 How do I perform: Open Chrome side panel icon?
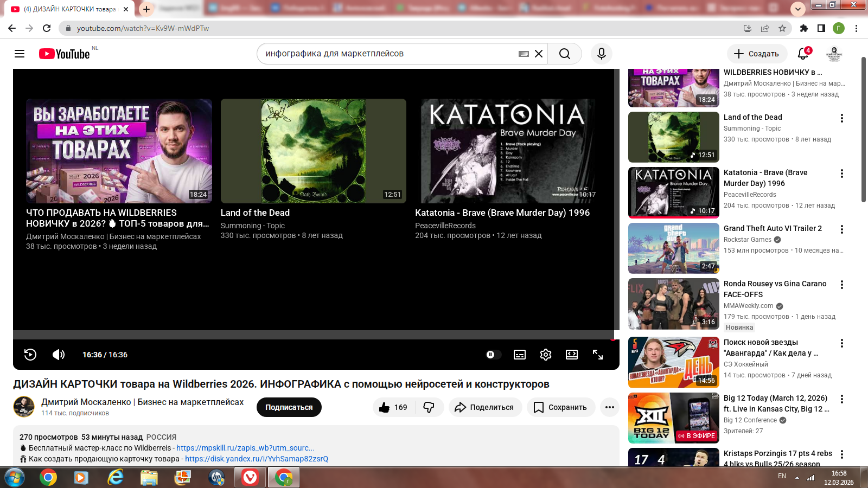coord(821,28)
